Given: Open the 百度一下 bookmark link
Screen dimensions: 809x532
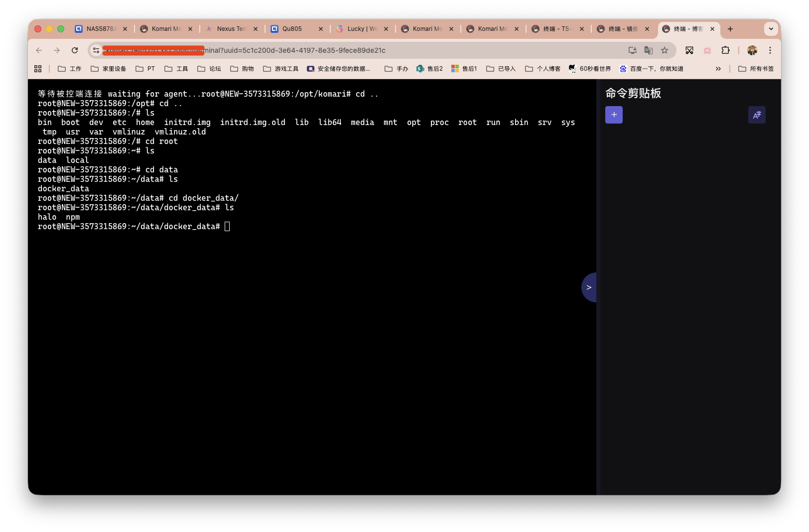Looking at the screenshot, I should 651,69.
